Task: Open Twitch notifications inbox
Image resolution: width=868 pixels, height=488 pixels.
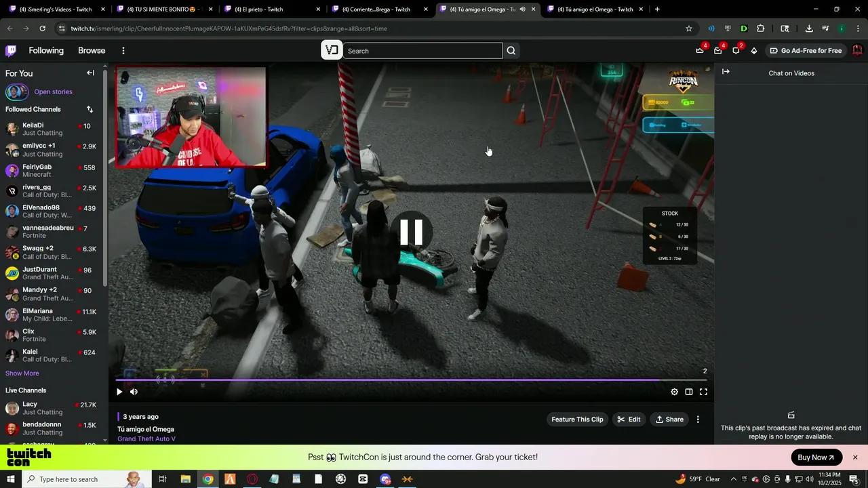Action: 717,51
